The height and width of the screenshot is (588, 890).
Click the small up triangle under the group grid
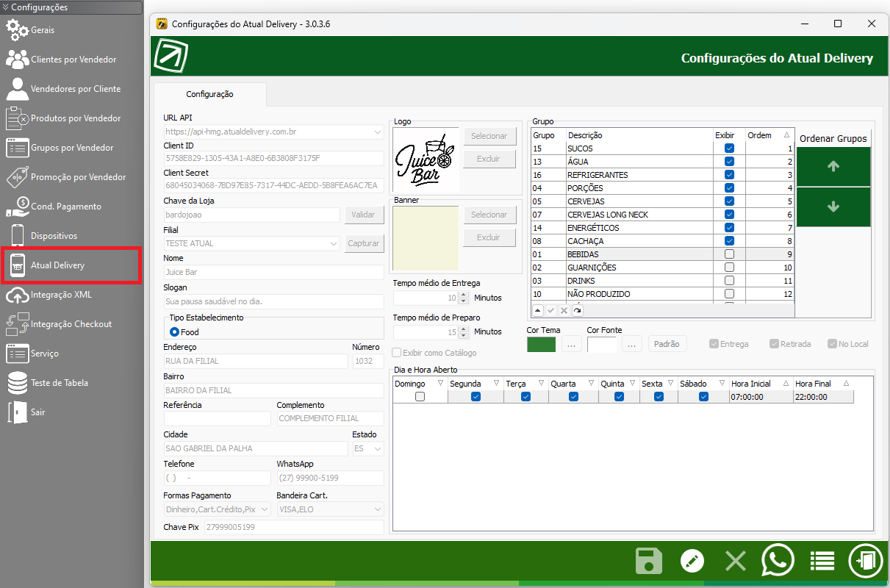click(x=537, y=311)
